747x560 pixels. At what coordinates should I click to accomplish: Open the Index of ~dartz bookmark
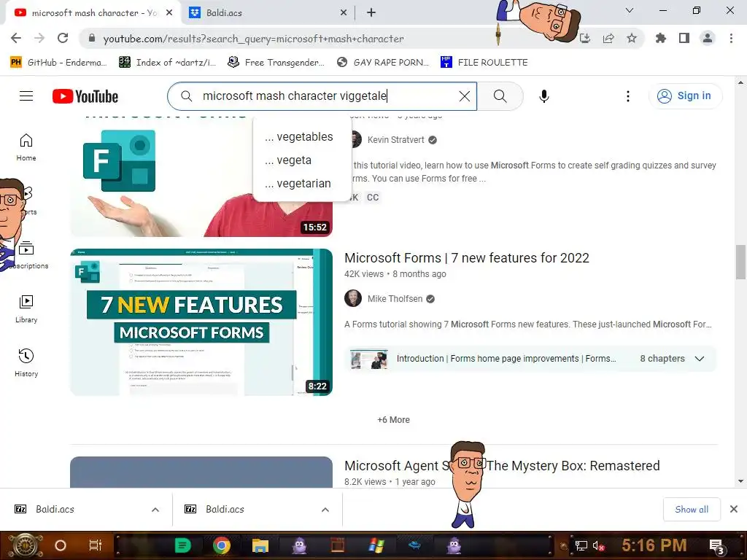[x=167, y=63]
